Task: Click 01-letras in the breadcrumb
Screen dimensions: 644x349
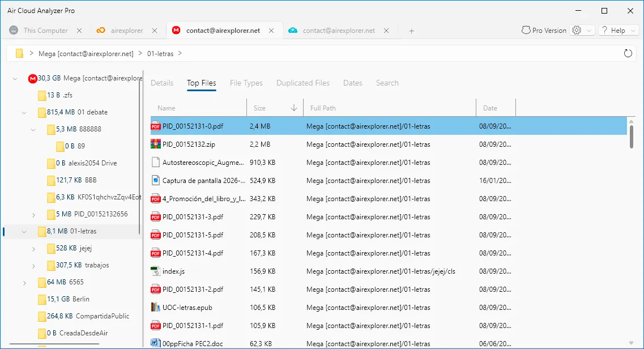Action: pos(160,53)
